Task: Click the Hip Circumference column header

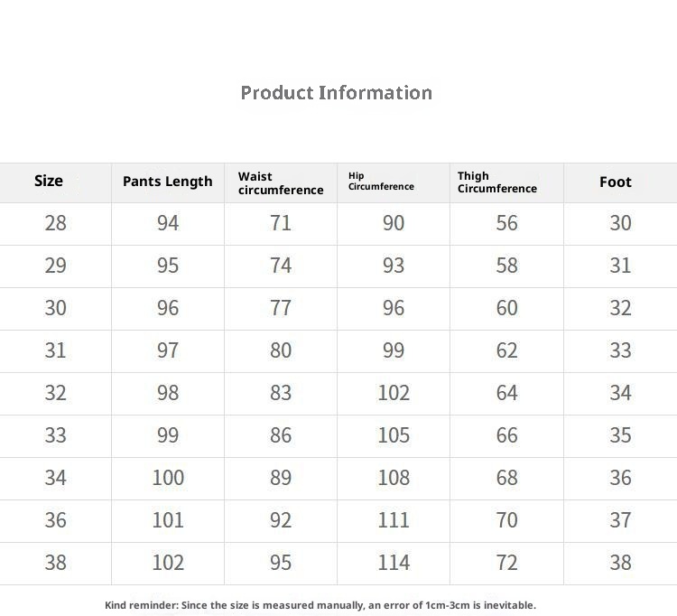Action: 381,182
